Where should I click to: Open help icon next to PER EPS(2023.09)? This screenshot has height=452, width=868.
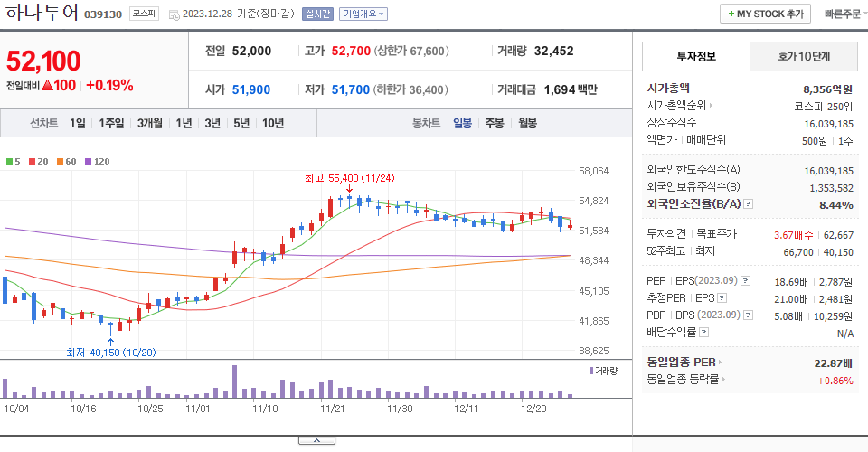(746, 281)
